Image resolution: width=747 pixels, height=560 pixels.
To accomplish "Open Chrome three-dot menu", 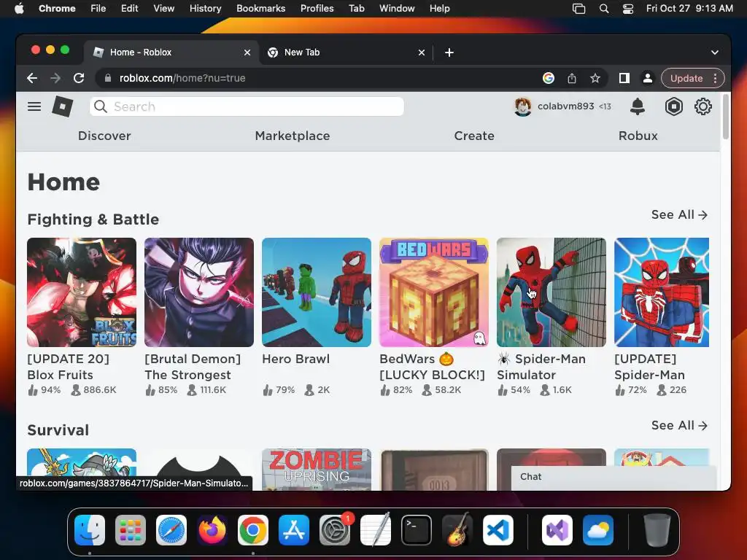I will (715, 78).
